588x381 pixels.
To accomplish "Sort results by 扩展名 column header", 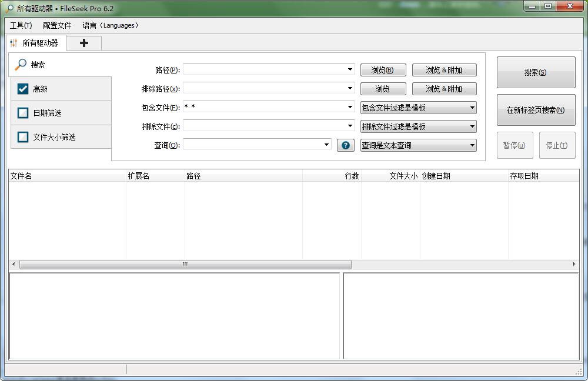I will tap(156, 176).
